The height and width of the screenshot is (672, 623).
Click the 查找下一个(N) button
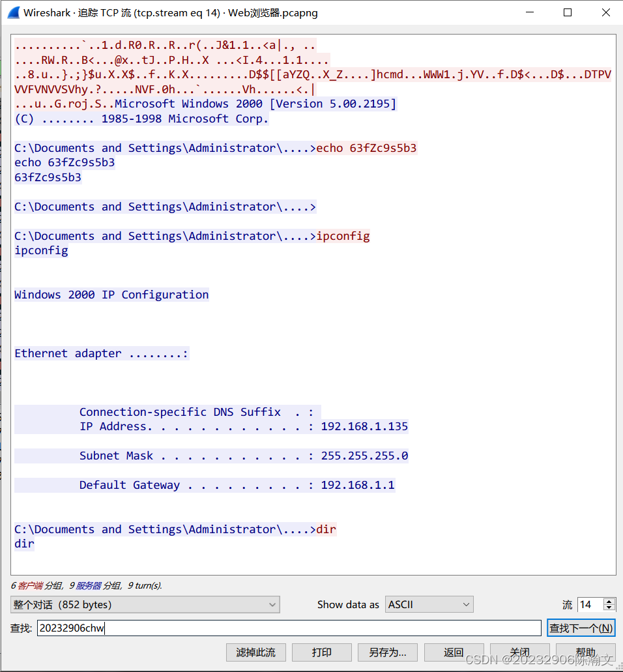[x=581, y=628]
